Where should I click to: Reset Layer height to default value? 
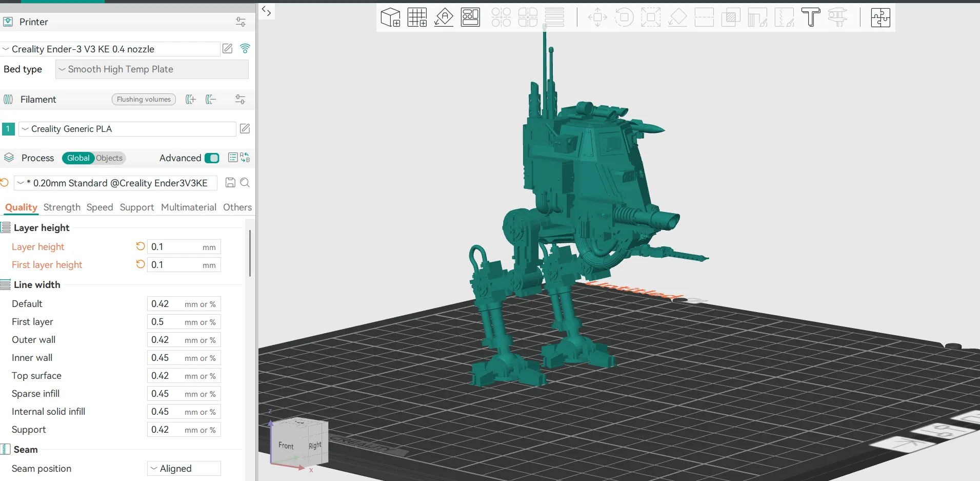(141, 246)
